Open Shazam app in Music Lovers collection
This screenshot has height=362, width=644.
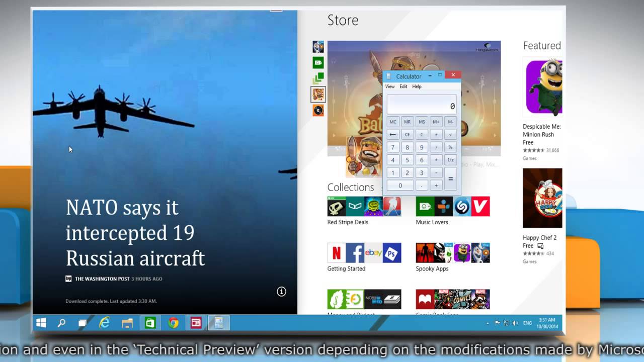click(x=462, y=206)
